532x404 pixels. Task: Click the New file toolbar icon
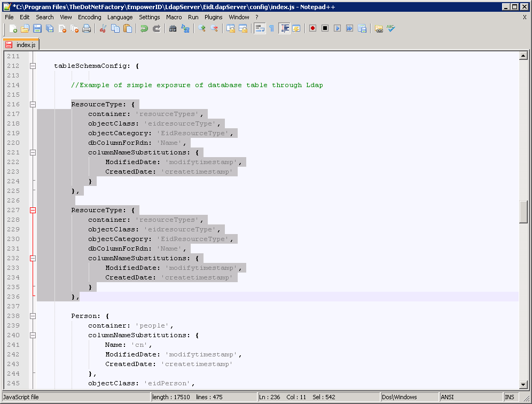click(x=13, y=28)
